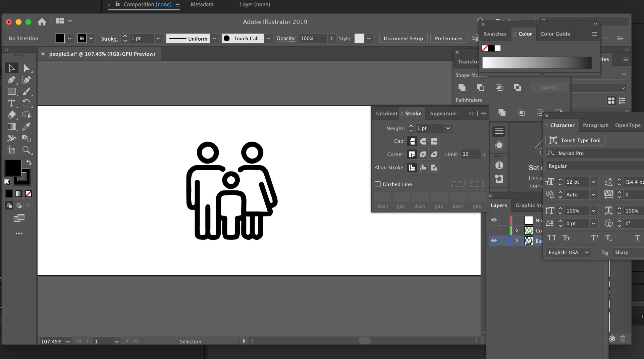Screen dimensions: 644x359
Task: Open the Uniform width profile dropdown
Action: [x=214, y=38]
